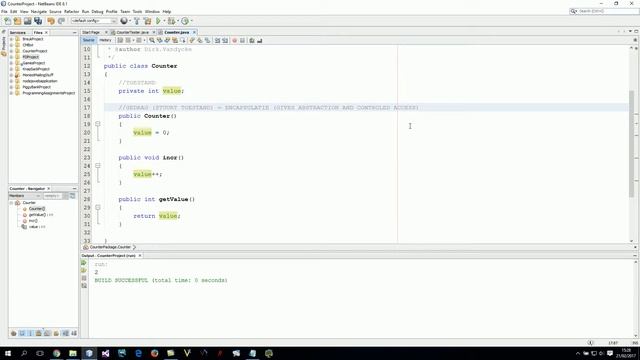This screenshot has height=360, width=640.
Task: Click the Profile Project clock icon
Action: (185, 21)
